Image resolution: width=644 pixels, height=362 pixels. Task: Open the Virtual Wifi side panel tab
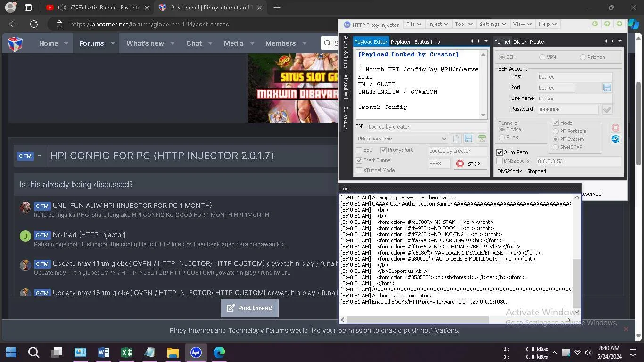[x=346, y=88]
